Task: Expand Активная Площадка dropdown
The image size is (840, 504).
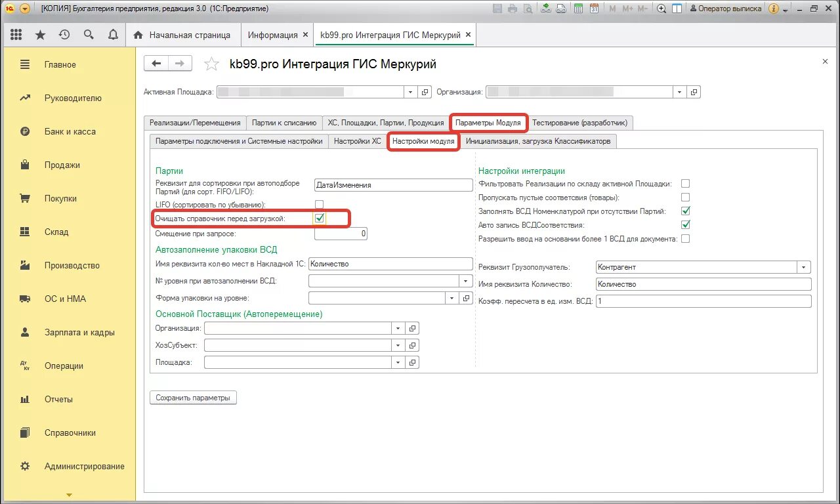Action: (x=411, y=93)
